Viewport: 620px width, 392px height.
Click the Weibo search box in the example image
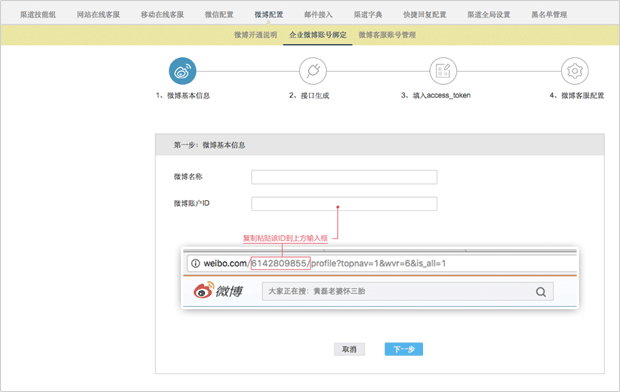[x=408, y=292]
